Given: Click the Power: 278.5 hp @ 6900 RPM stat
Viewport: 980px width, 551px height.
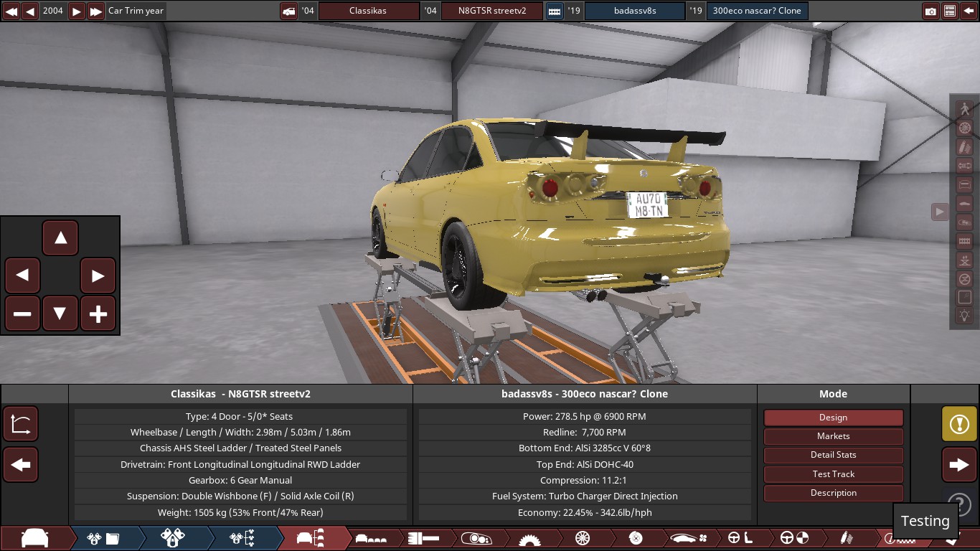Looking at the screenshot, I should click(x=585, y=416).
